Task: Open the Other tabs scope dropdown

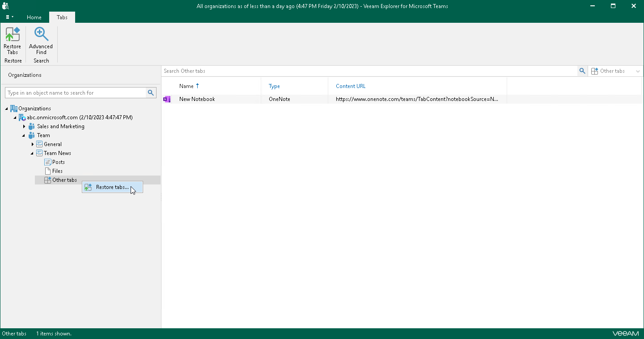Action: coord(616,71)
